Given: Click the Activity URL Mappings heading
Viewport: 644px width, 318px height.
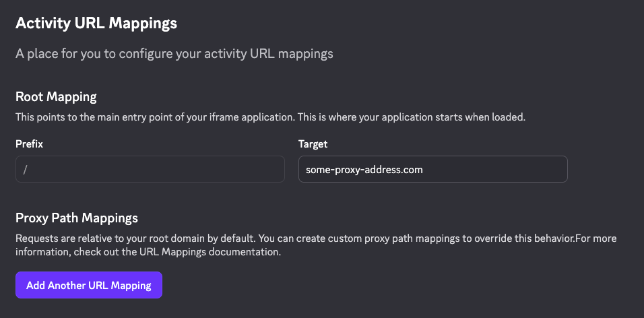Looking at the screenshot, I should [96, 24].
